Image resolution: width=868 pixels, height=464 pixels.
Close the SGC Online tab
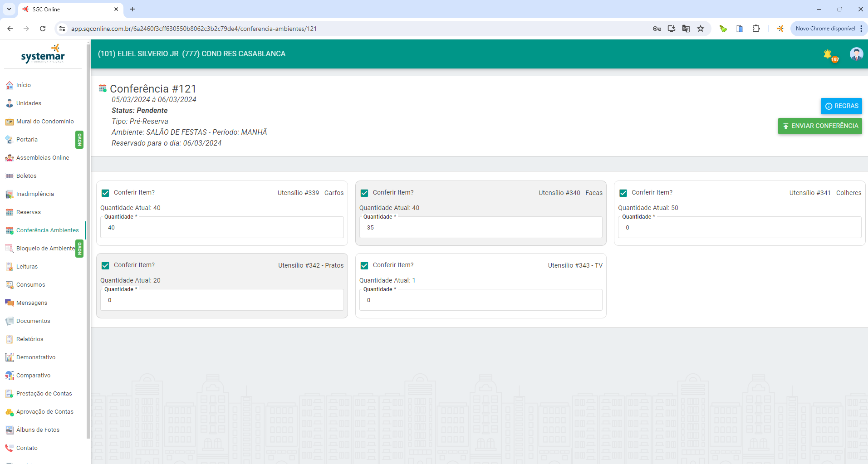tap(116, 9)
